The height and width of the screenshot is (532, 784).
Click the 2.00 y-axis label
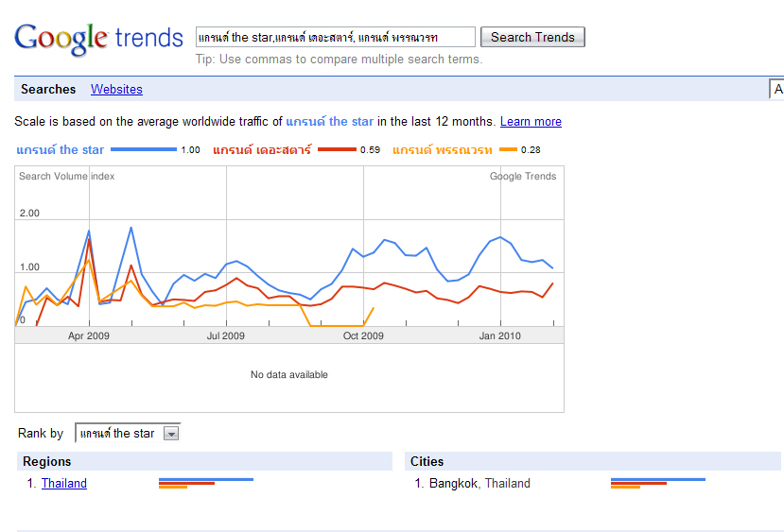[29, 214]
